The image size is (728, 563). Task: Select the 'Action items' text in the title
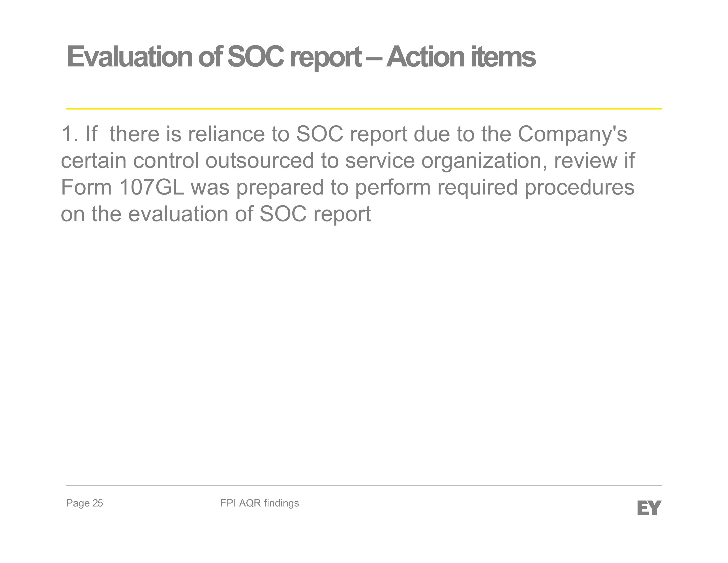pyautogui.click(x=461, y=57)
